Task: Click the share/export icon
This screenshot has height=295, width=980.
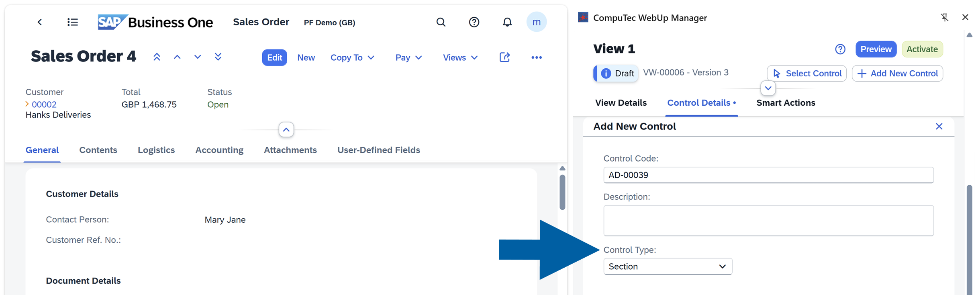Action: (505, 57)
